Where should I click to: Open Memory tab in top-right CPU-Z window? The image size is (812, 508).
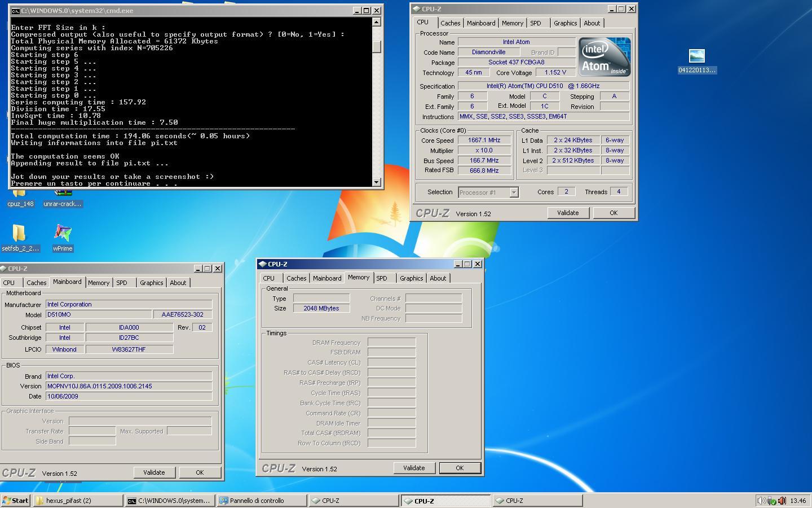pyautogui.click(x=513, y=23)
